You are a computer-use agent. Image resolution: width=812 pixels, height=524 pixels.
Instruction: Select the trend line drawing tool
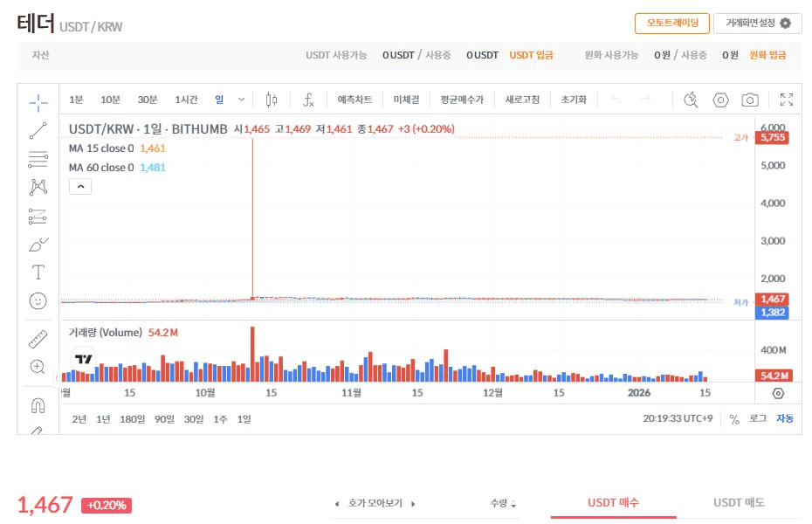click(37, 129)
